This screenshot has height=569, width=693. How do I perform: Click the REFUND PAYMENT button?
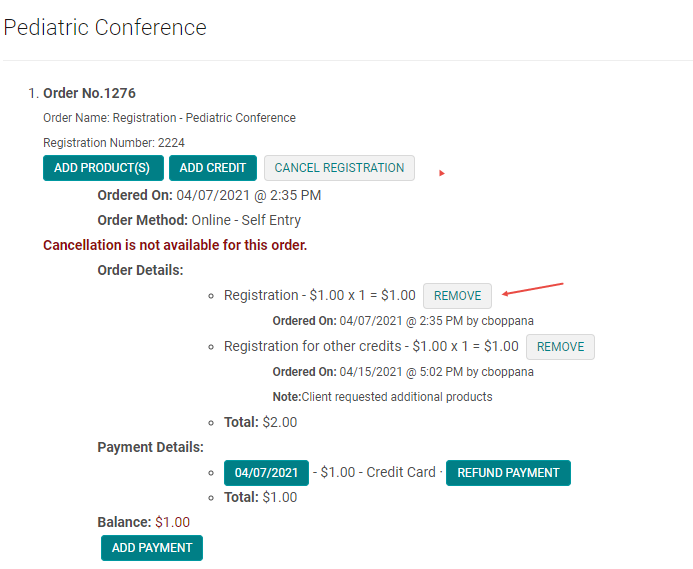508,473
